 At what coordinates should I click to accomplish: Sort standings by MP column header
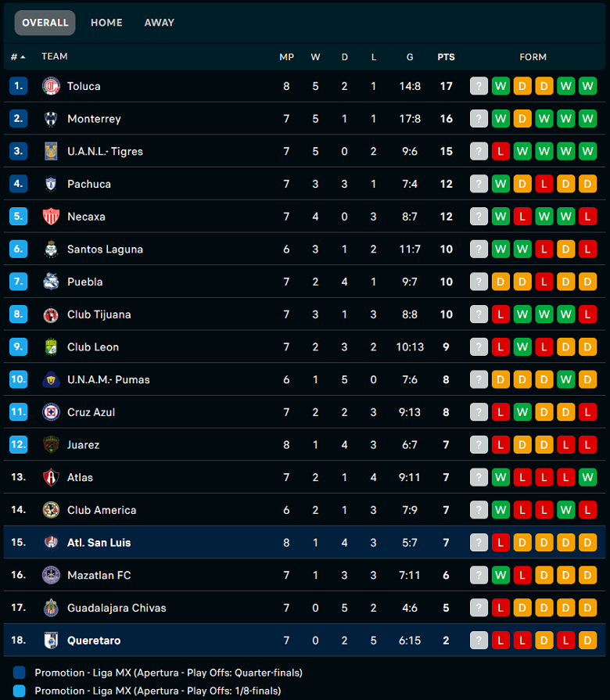(x=286, y=57)
